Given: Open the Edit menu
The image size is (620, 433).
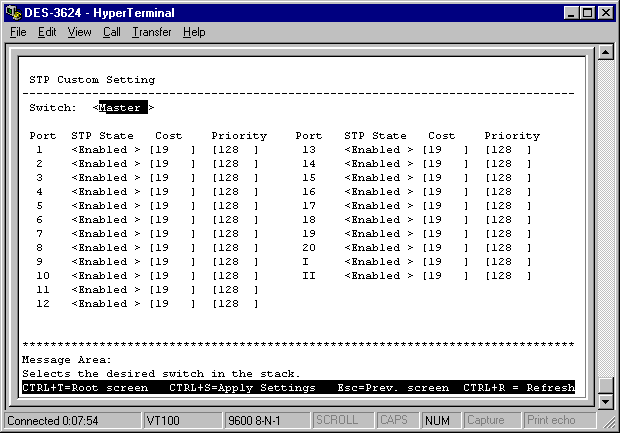Looking at the screenshot, I should tap(47, 32).
